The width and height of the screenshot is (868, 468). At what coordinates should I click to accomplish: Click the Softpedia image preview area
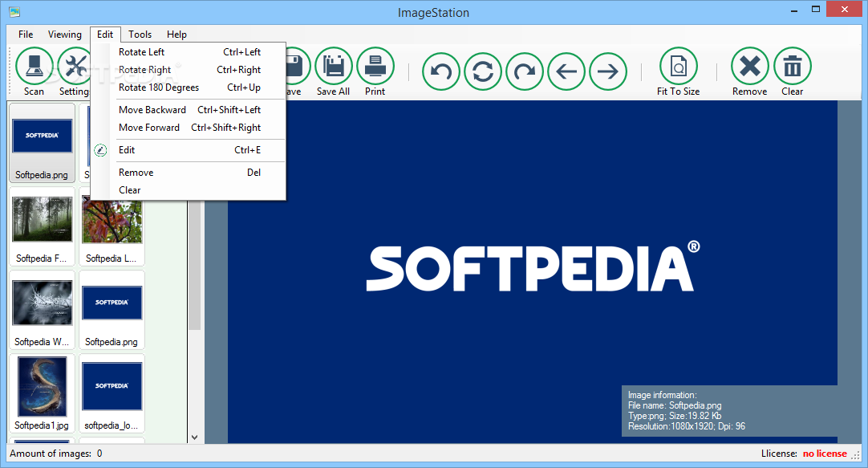click(x=532, y=271)
